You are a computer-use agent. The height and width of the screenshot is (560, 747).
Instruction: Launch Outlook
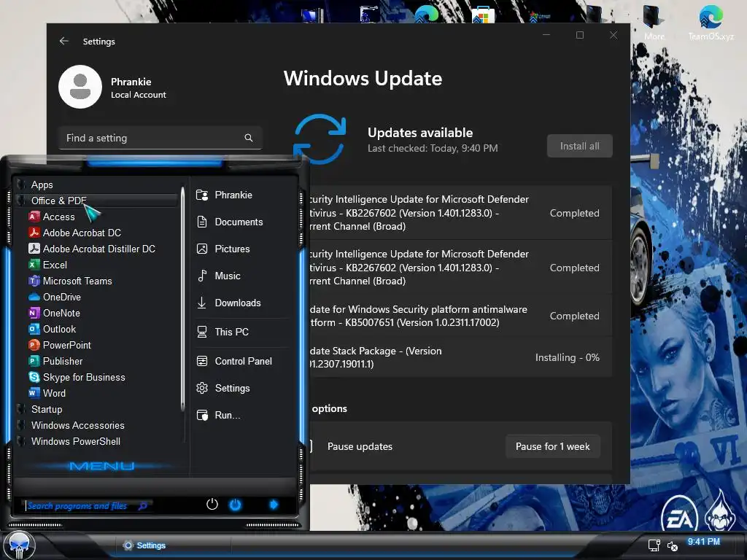(53, 329)
